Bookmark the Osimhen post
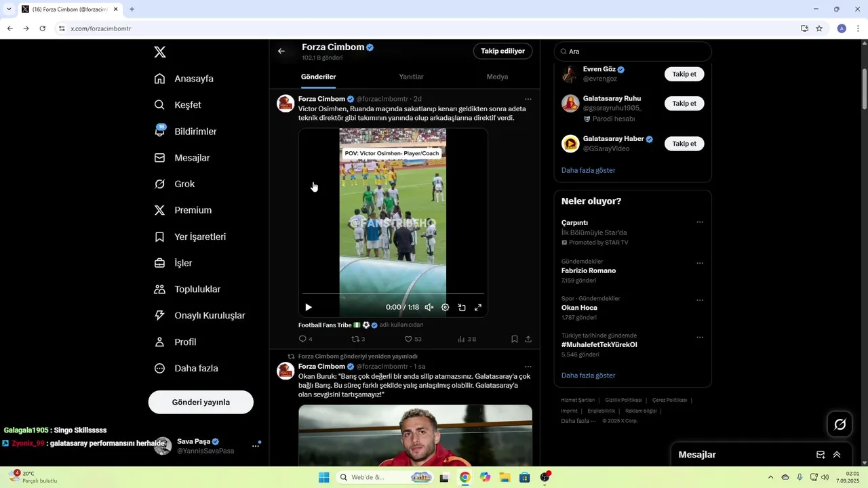Screen dimensions: 868x488 (x=515, y=339)
